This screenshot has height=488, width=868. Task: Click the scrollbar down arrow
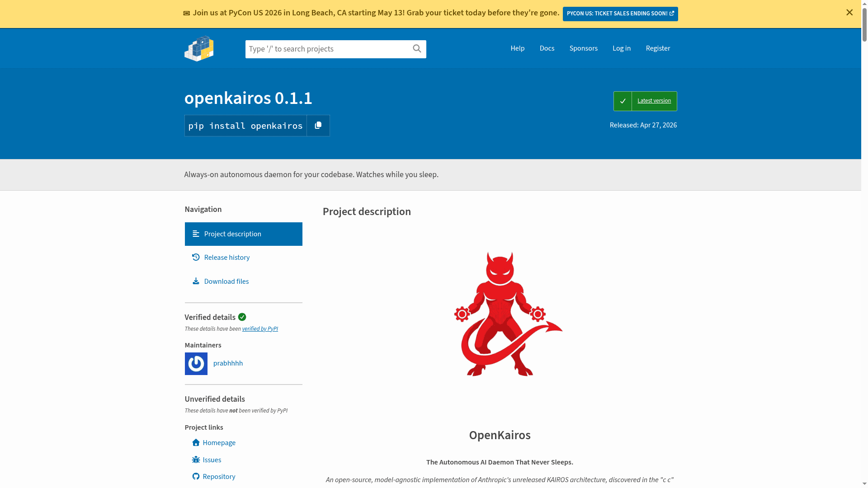tap(864, 484)
